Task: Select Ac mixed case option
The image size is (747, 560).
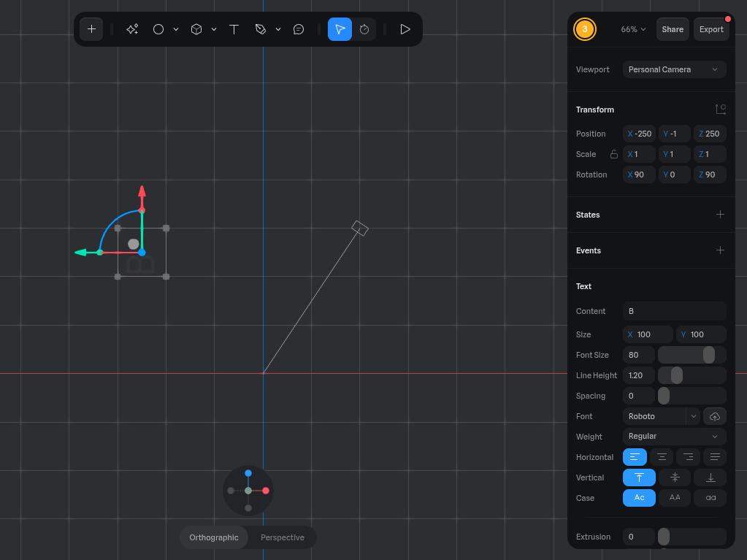Action: (x=639, y=498)
